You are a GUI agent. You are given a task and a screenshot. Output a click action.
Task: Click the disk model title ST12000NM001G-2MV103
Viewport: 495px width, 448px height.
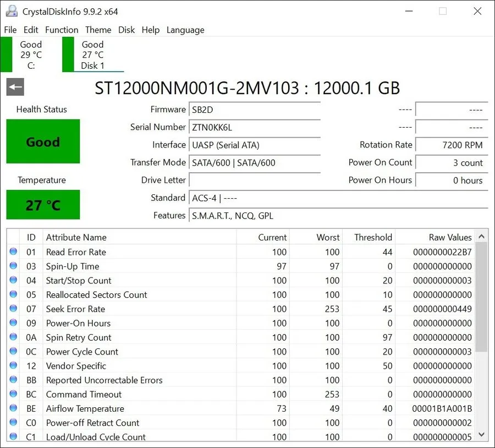pos(197,88)
